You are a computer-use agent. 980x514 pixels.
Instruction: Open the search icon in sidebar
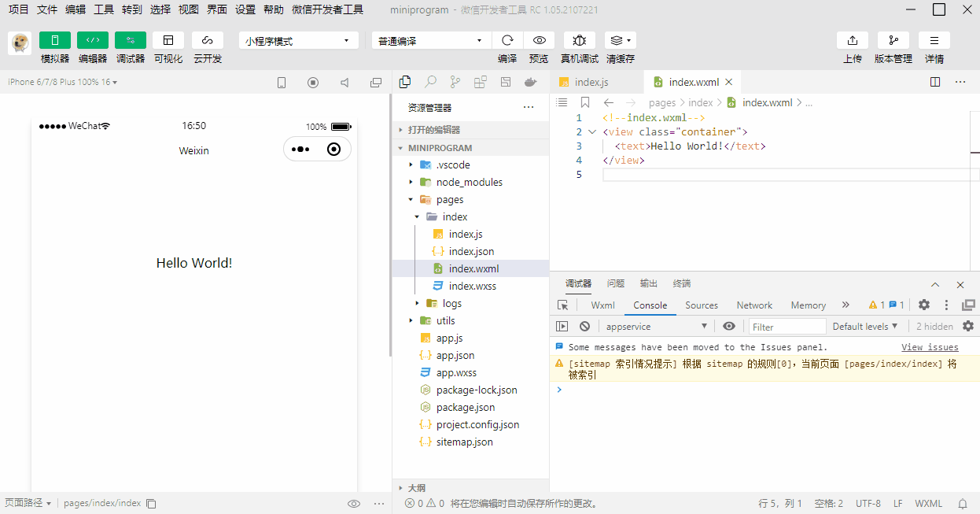(430, 82)
